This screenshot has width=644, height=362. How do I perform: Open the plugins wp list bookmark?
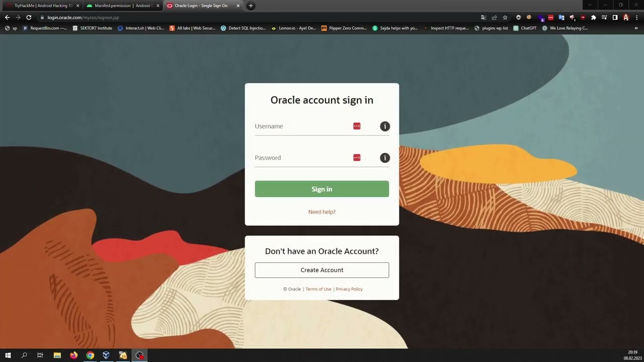pyautogui.click(x=491, y=28)
